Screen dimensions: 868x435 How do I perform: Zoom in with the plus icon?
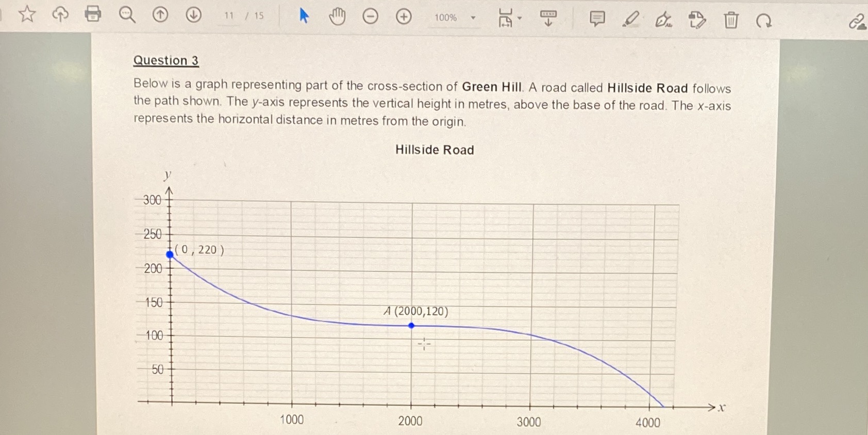point(404,17)
